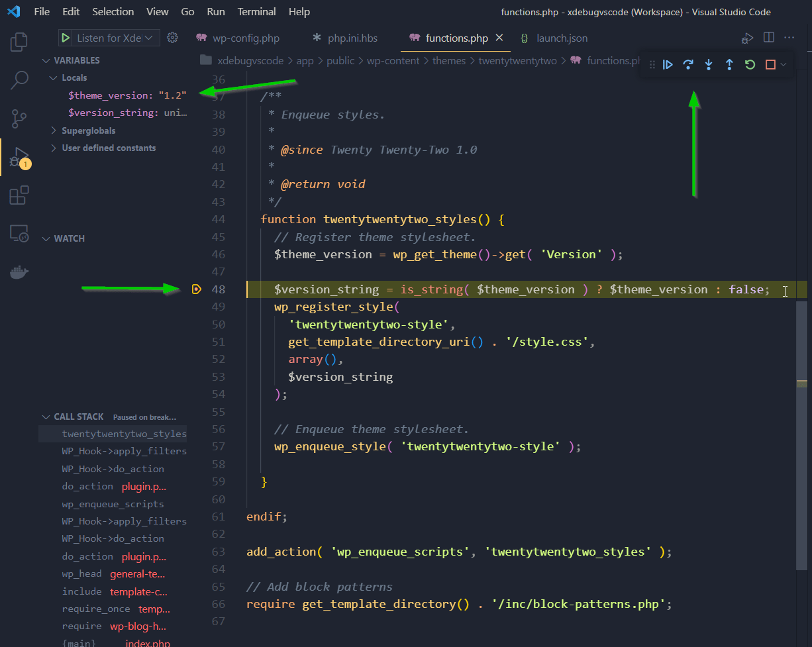This screenshot has height=647, width=812.
Task: Click xdebugvscode in the breadcrumb
Action: tap(250, 60)
